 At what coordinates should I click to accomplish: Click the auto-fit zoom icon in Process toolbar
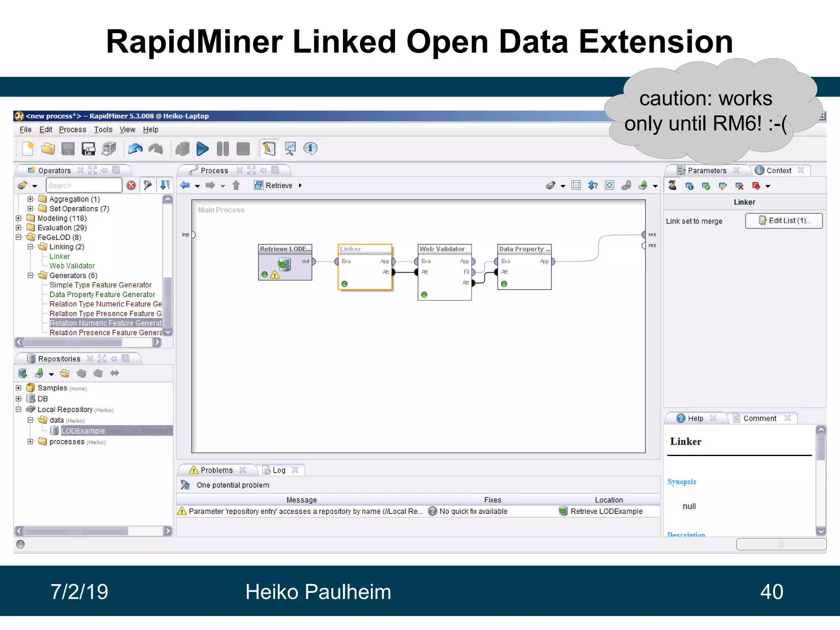point(609,185)
